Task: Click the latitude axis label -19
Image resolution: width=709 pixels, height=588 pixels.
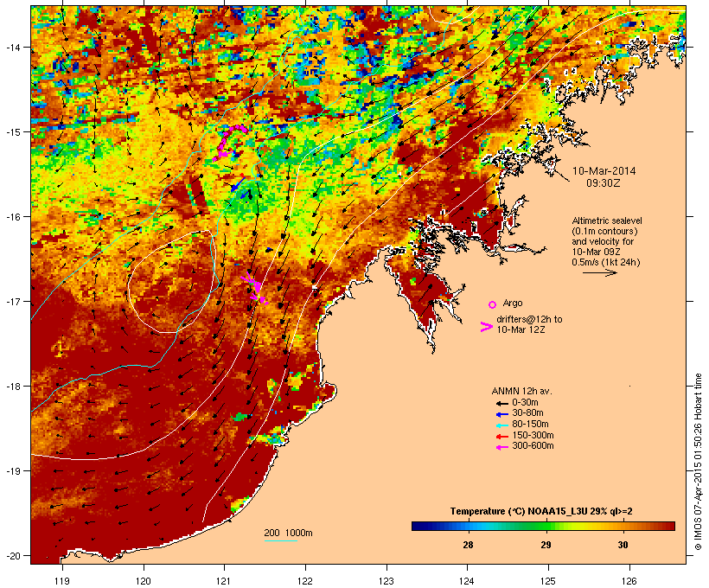Action: [13, 471]
